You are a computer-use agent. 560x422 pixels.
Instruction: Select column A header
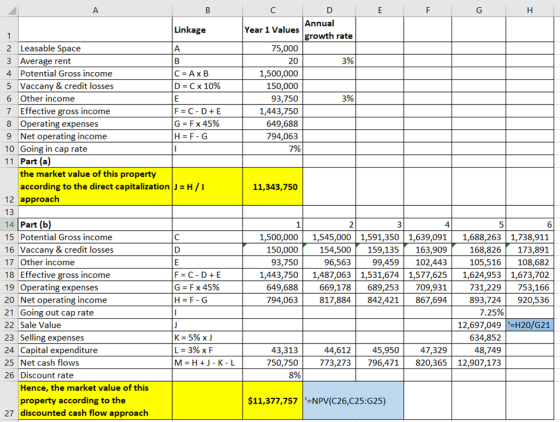[x=95, y=10]
